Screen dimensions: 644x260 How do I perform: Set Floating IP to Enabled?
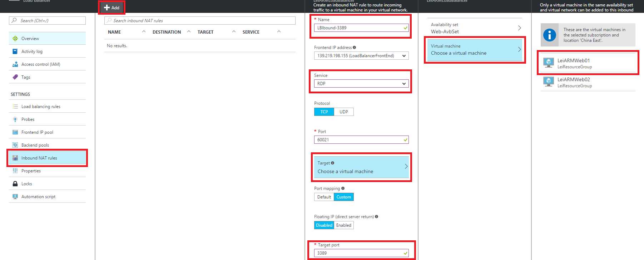tap(344, 225)
